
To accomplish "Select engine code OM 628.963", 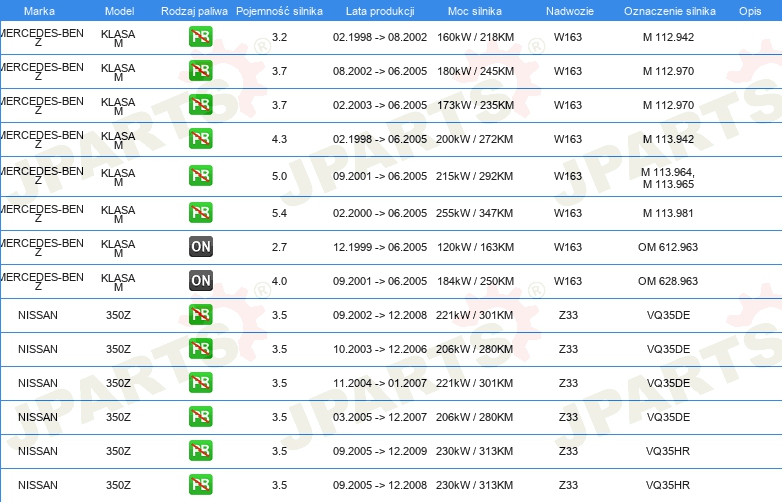I will (668, 281).
